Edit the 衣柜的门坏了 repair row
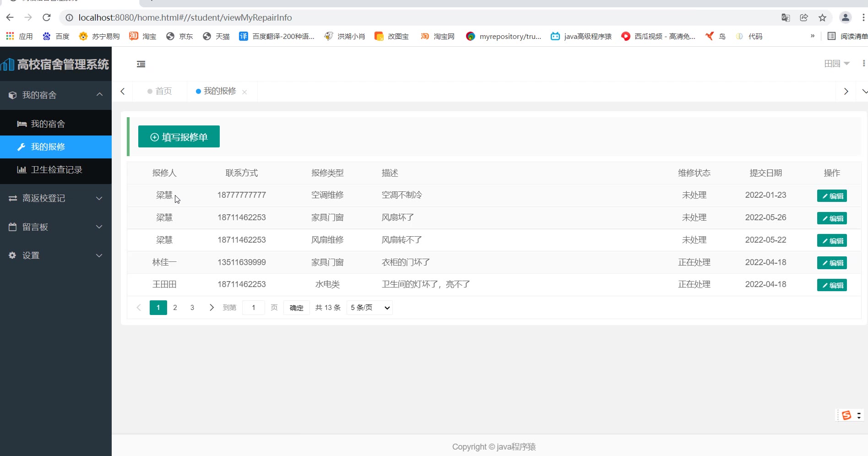The width and height of the screenshot is (868, 456). (832, 263)
